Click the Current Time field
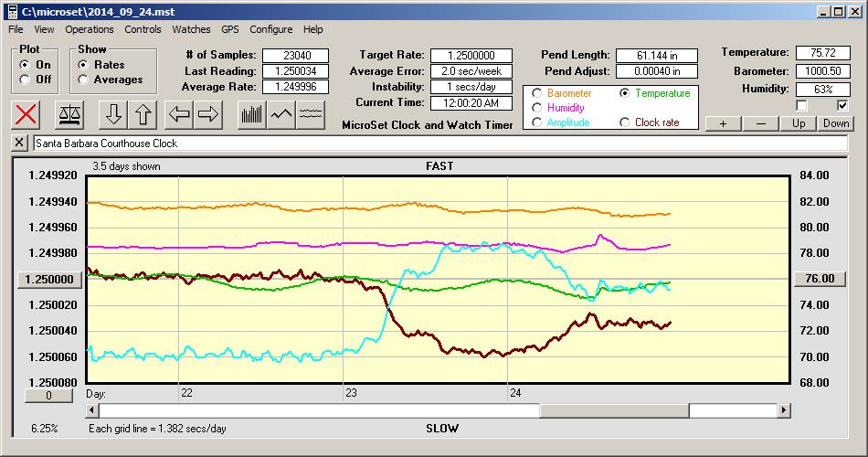868x457 pixels. [x=471, y=102]
